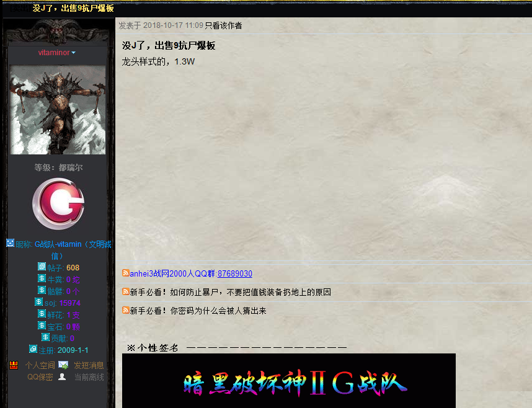Click the envelope icon for 发短消息
This screenshot has width=532, height=408.
tap(63, 365)
